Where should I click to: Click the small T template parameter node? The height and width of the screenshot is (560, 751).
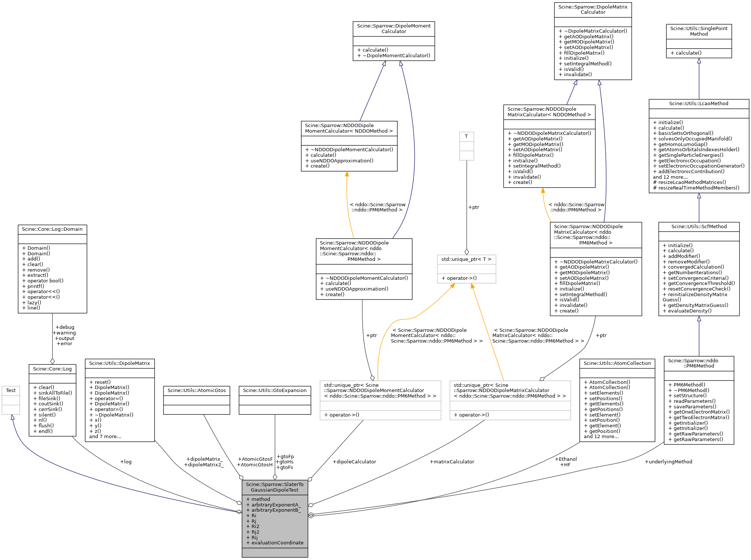466,146
